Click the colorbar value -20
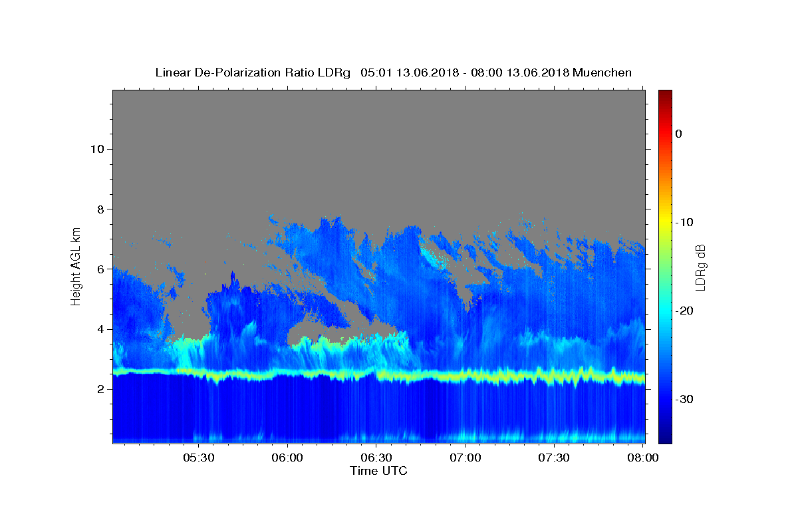The height and width of the screenshot is (532, 798). point(684,311)
